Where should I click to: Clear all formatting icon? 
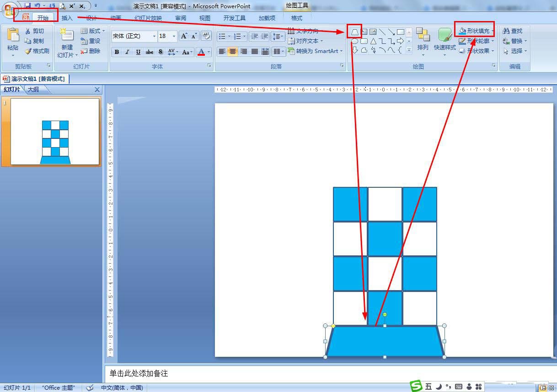[206, 36]
